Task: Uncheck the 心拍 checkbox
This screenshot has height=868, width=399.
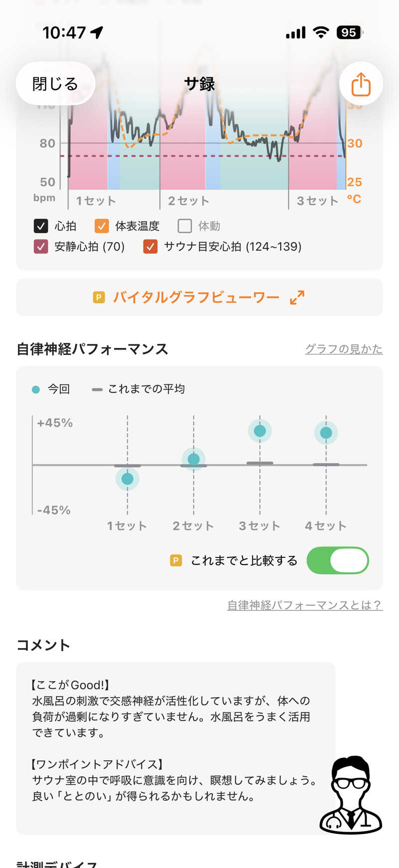Action: [x=41, y=226]
